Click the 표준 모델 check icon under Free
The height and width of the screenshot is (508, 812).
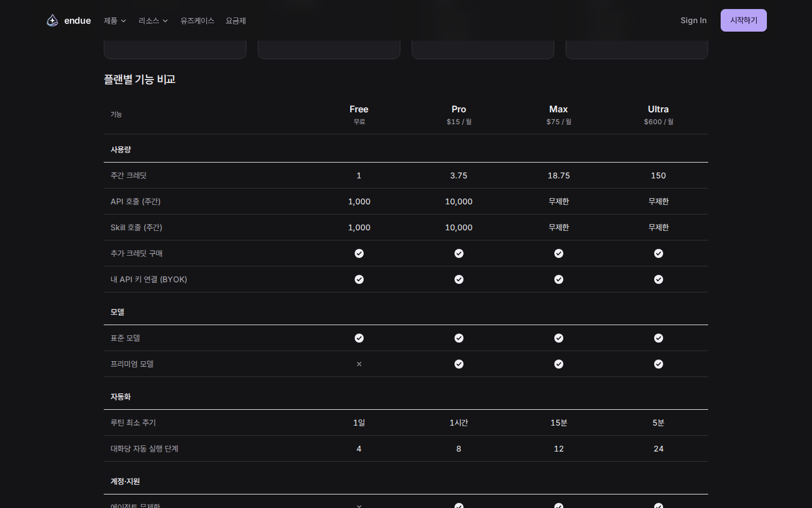pos(359,338)
